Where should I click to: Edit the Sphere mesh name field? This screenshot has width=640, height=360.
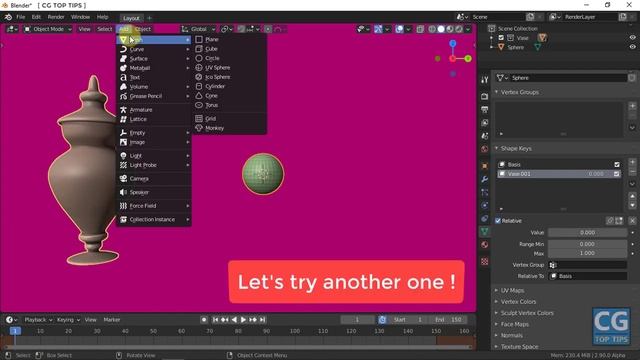coord(568,78)
